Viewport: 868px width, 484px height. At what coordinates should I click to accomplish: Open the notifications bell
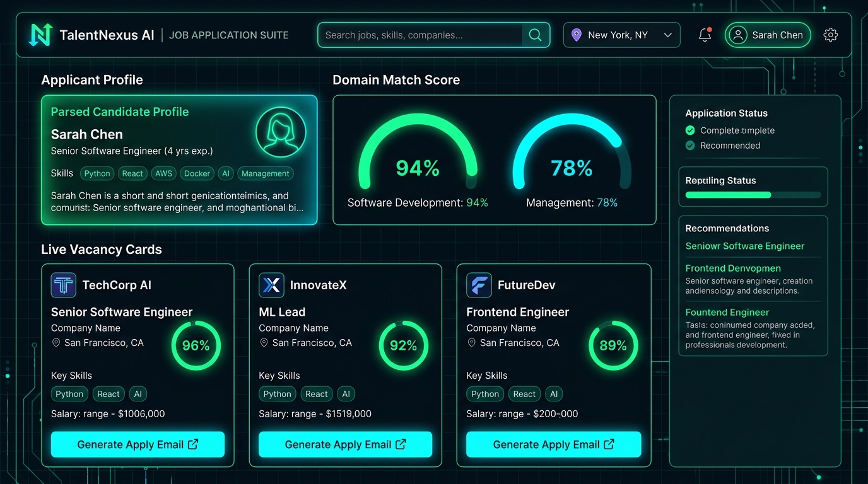(705, 35)
